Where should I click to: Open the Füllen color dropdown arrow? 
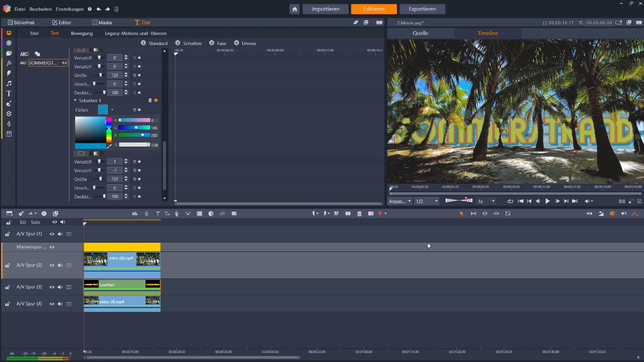112,110
